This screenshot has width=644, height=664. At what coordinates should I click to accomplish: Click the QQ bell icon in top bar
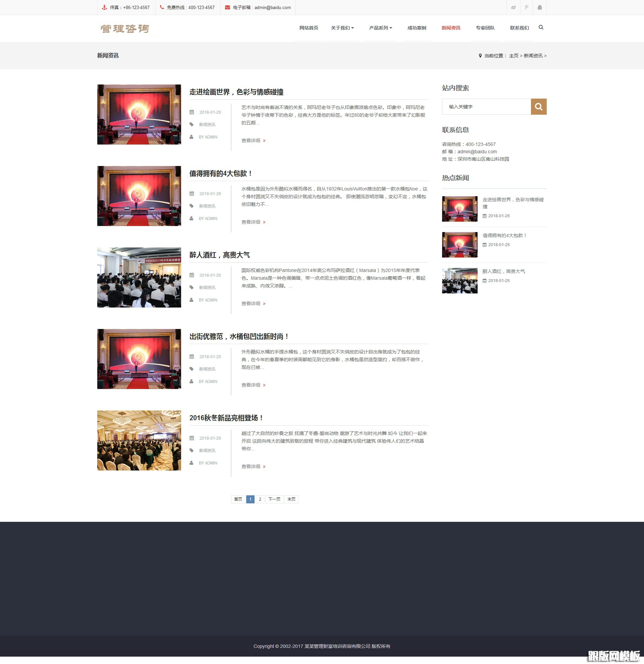539,7
